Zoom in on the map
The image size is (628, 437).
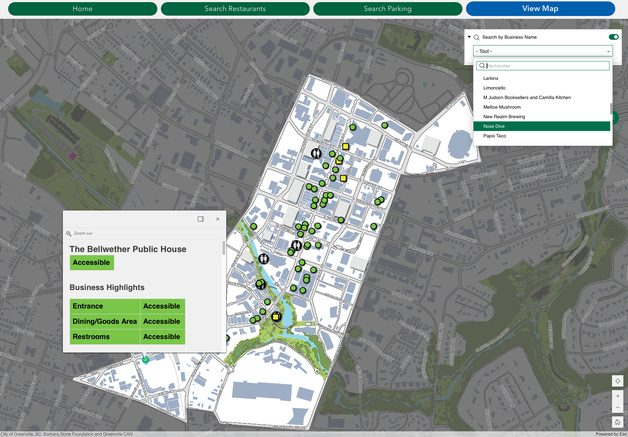tap(617, 397)
